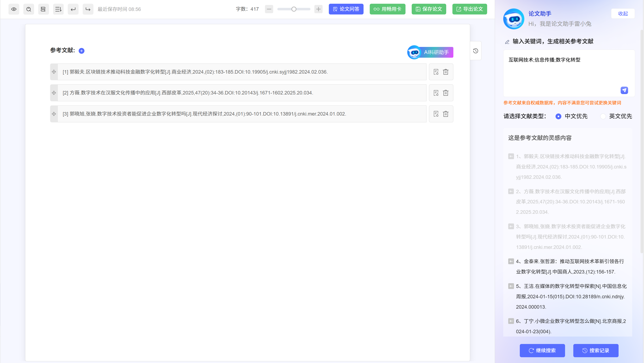The height and width of the screenshot is (363, 644).
Task: Select 英文优先 radio option
Action: pyautogui.click(x=603, y=116)
